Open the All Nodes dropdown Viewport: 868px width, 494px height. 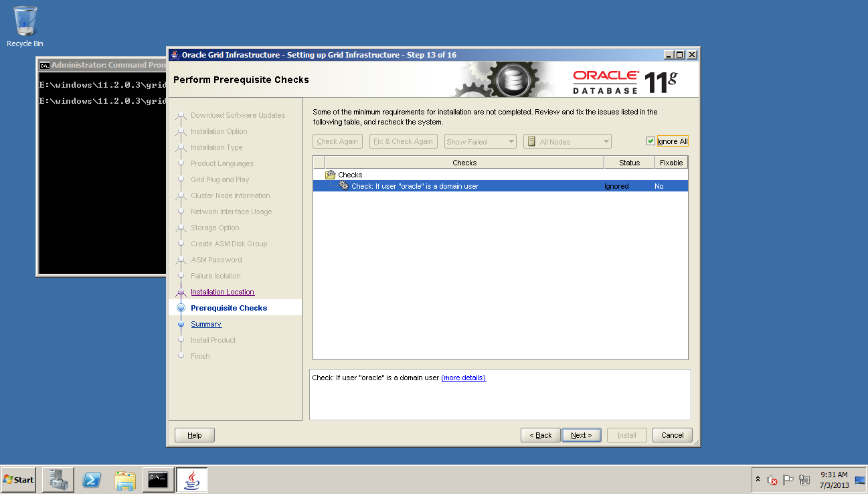(x=568, y=141)
